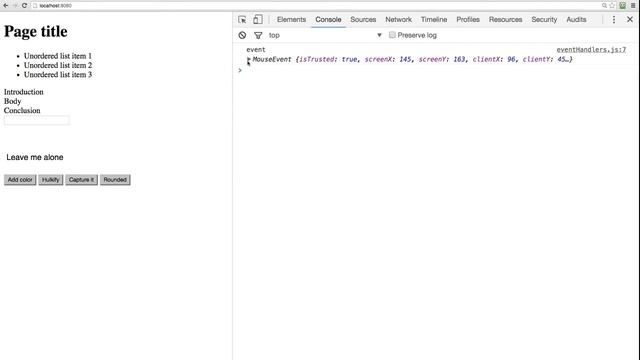Viewport: 640px width, 360px height.
Task: Switch to the Security tab
Action: [x=544, y=20]
